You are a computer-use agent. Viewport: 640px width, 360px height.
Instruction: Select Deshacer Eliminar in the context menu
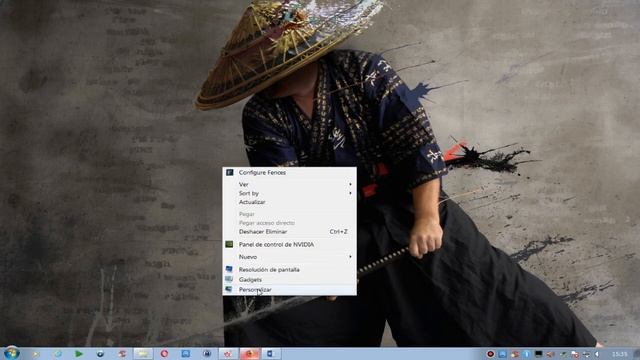(x=289, y=231)
